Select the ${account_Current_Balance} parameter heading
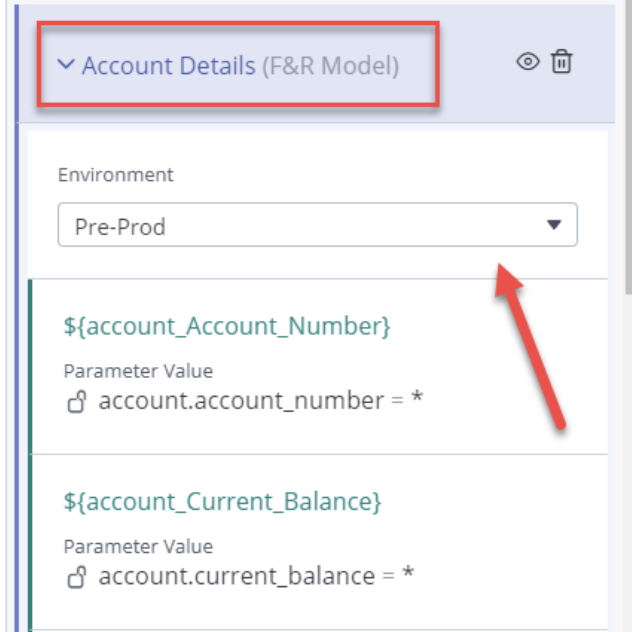This screenshot has height=632, width=632. point(222,501)
